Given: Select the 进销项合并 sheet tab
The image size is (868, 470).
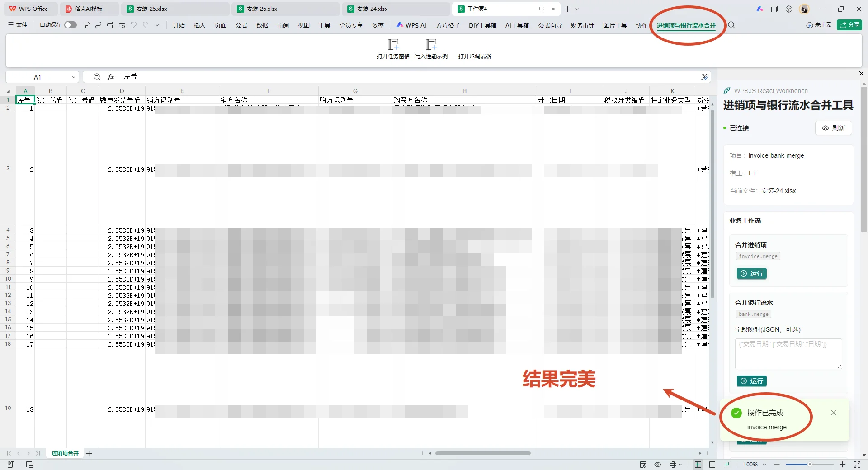Looking at the screenshot, I should 65,453.
